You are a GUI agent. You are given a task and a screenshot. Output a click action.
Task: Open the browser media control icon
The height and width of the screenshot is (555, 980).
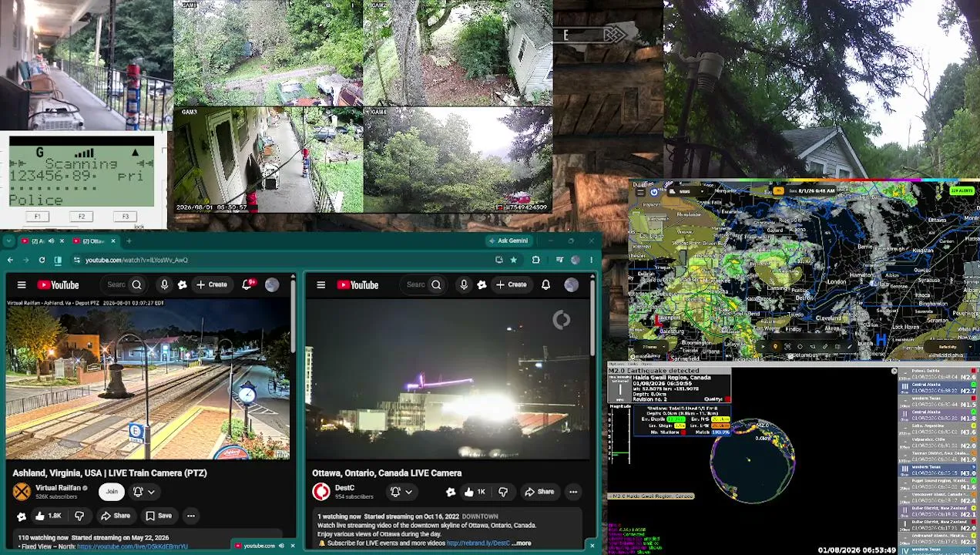(x=559, y=260)
